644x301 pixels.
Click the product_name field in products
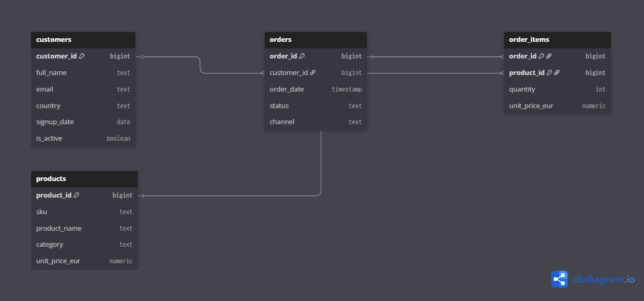(x=84, y=228)
